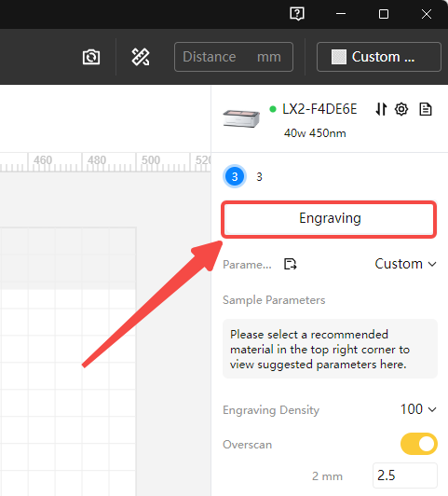Maximize the application window

pyautogui.click(x=384, y=14)
